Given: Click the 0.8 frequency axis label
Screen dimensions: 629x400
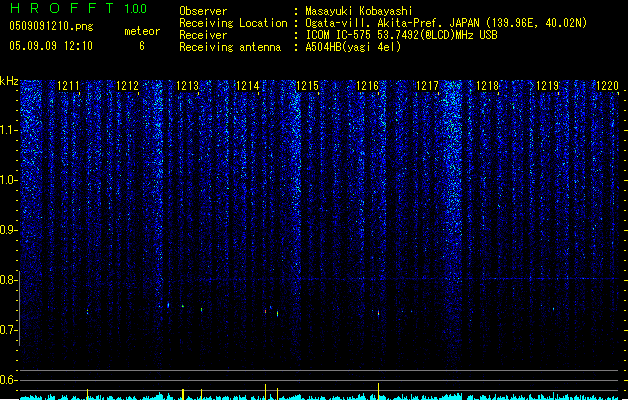Looking at the screenshot, I should (x=8, y=280).
